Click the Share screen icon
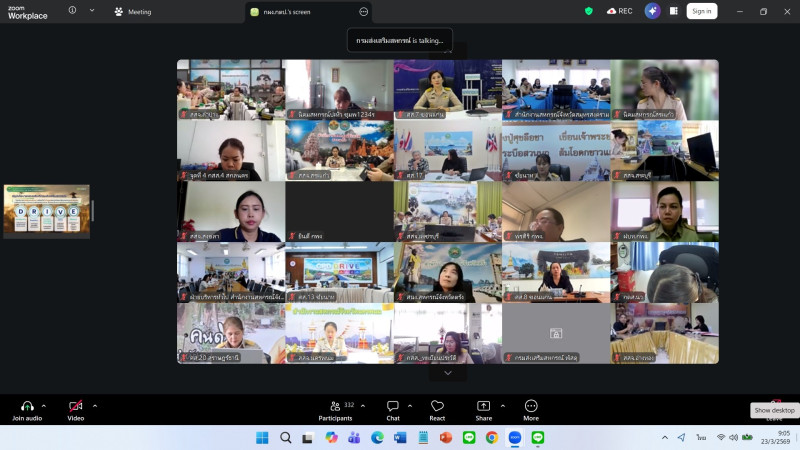This screenshot has width=800, height=450. 483,406
